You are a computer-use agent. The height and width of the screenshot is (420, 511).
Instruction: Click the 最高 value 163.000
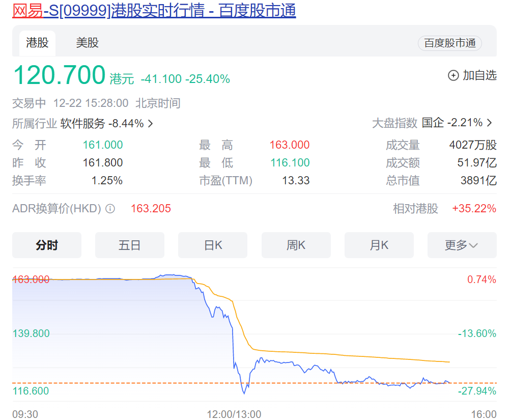290,145
